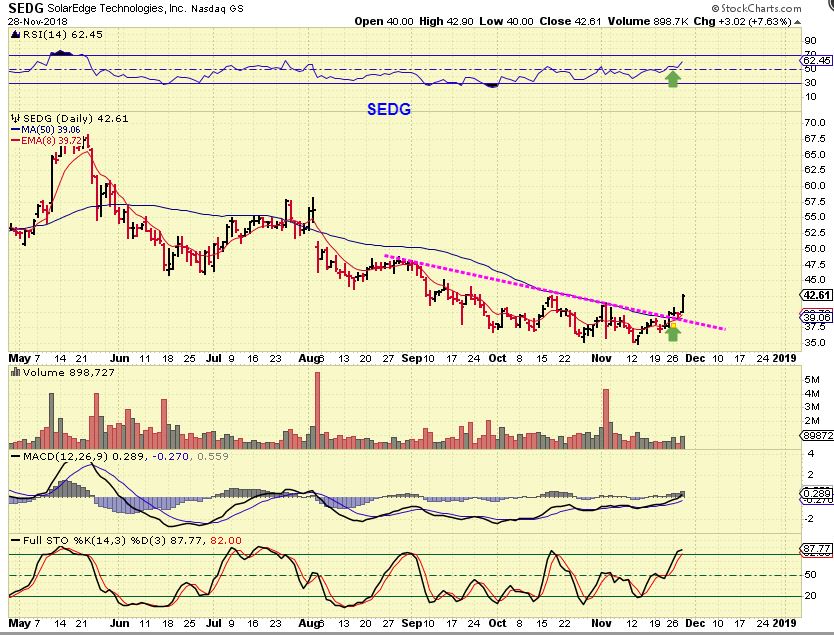
Task: Click the tall August volume spike bar
Action: [x=318, y=411]
